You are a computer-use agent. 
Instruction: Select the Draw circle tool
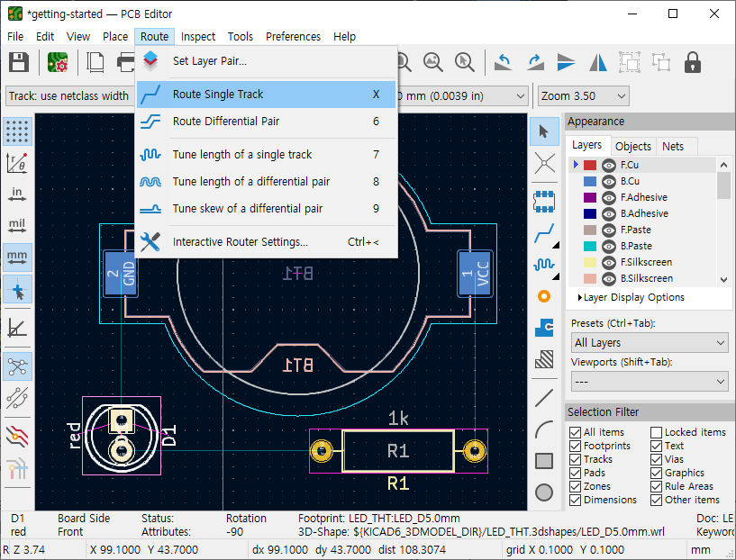pos(544,492)
